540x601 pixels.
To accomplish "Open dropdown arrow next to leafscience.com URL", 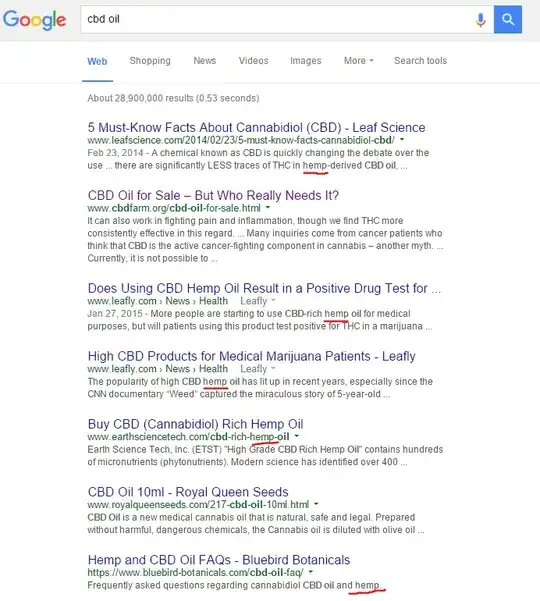I will 402,140.
